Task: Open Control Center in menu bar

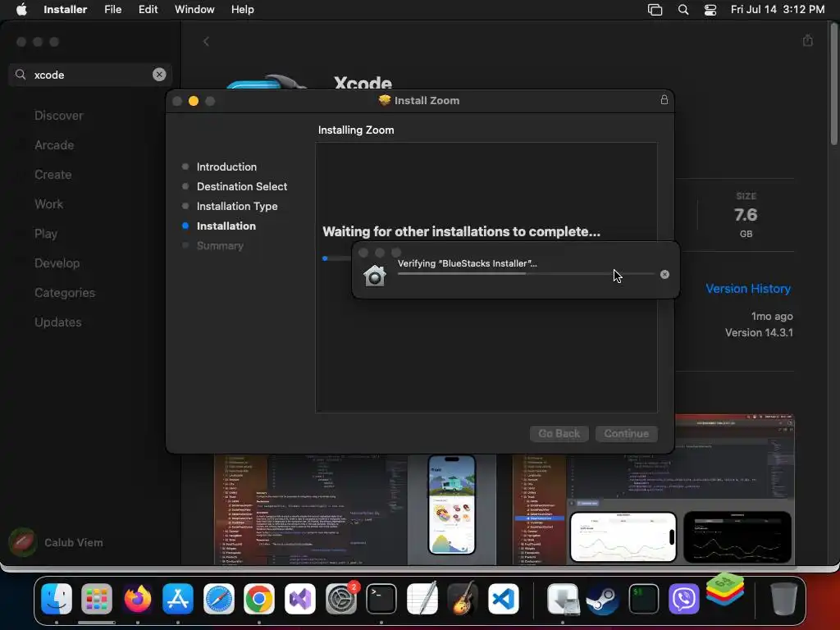Action: point(710,10)
